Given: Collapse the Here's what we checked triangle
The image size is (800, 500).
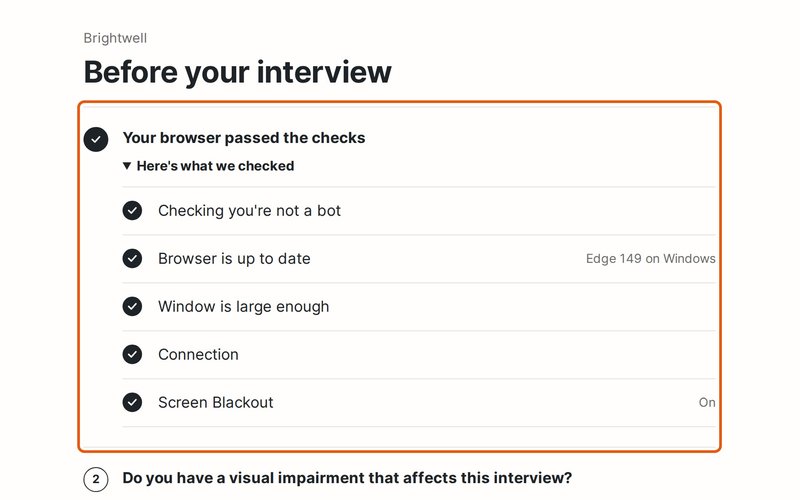Looking at the screenshot, I should tap(127, 166).
